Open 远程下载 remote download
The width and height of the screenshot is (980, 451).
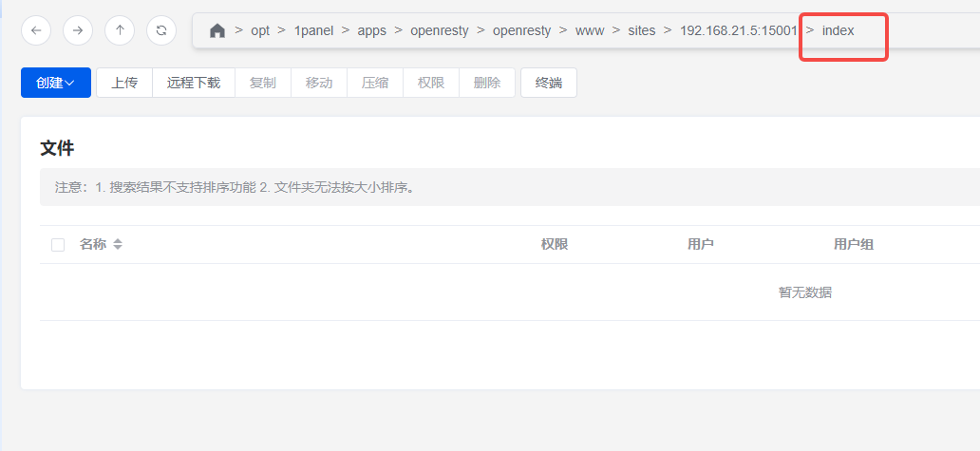[194, 83]
